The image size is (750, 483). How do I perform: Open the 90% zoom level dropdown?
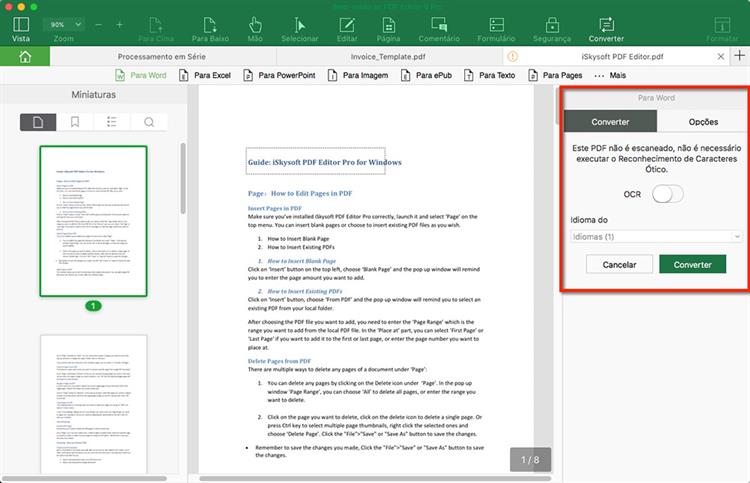(x=64, y=24)
